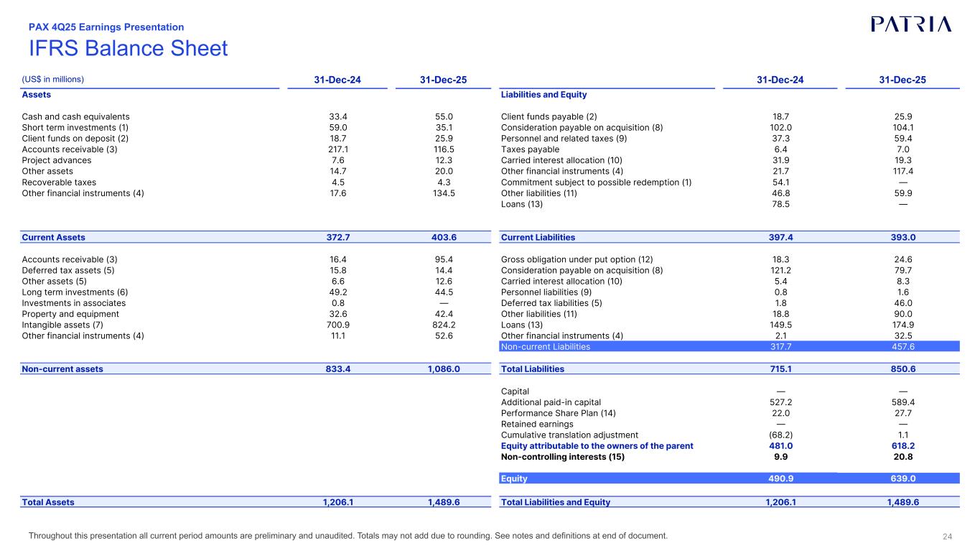Select the Commitment subject to possible redemption label
The height and width of the screenshot is (551, 980).
tap(596, 182)
